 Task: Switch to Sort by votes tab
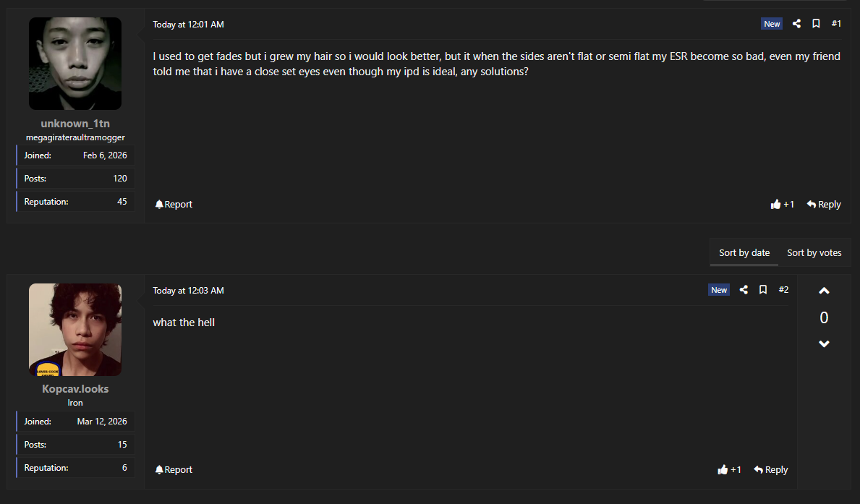[x=814, y=252]
